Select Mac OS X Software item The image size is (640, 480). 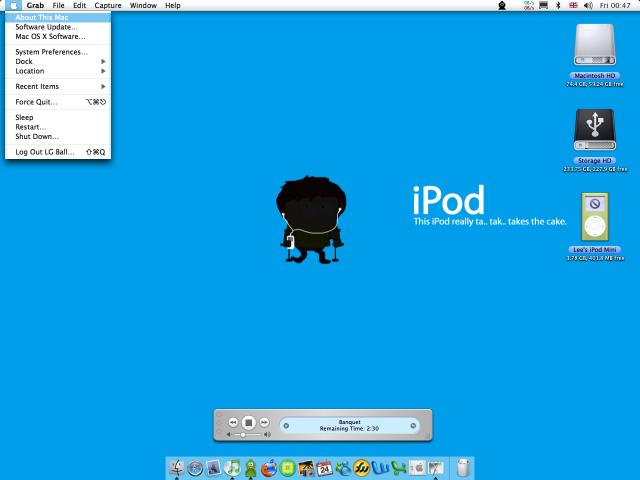tap(58, 36)
